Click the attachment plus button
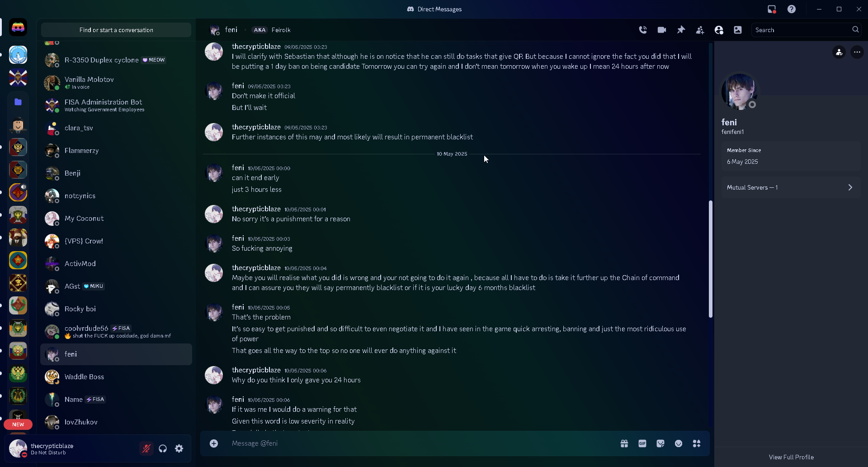The width and height of the screenshot is (868, 467). tap(214, 443)
